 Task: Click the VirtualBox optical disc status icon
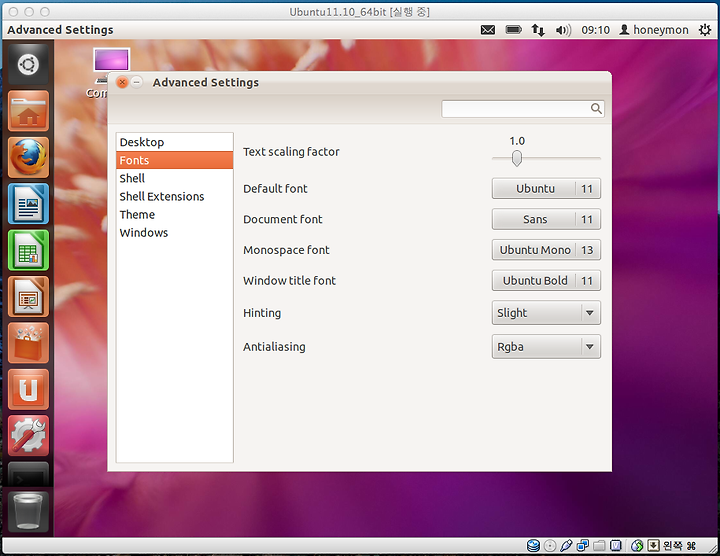coord(550,545)
